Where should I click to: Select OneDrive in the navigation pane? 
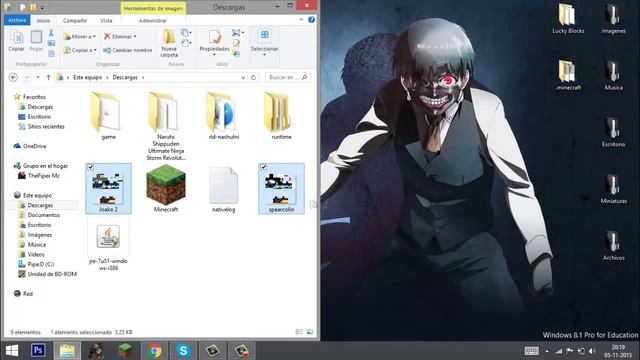35,146
